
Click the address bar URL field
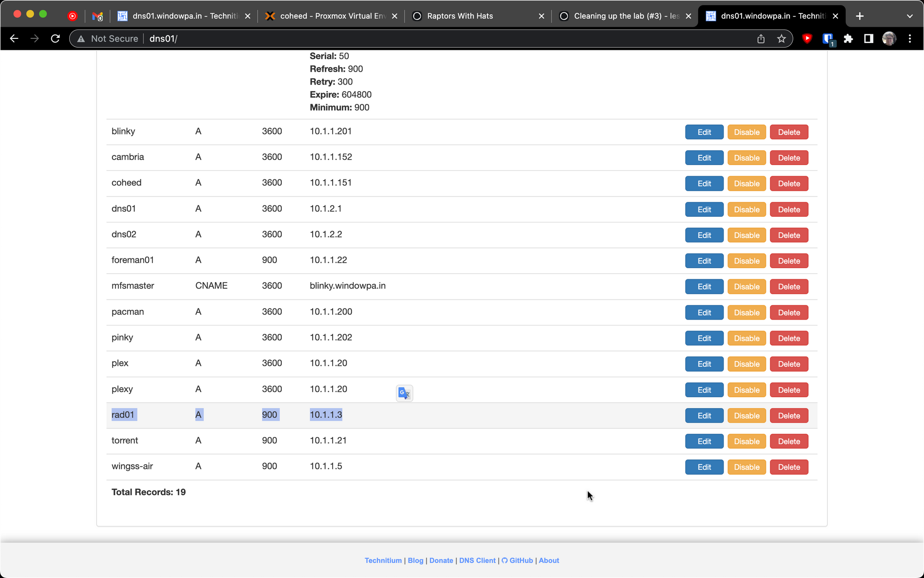416,39
